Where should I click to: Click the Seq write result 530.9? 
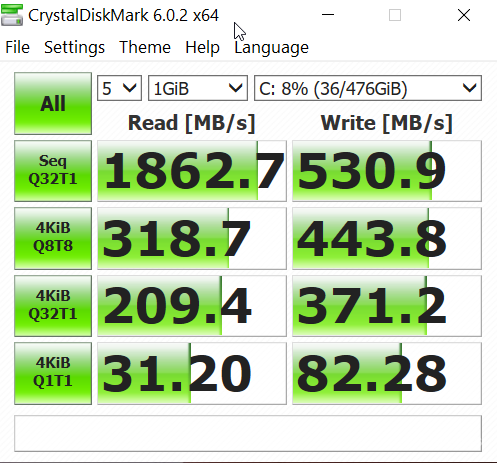click(x=387, y=171)
